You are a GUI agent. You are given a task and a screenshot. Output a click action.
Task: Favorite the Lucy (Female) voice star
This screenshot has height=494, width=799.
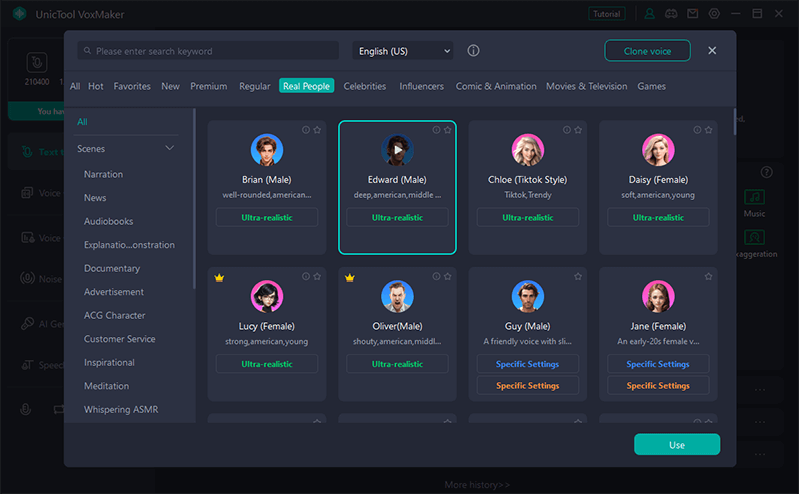[x=317, y=276]
